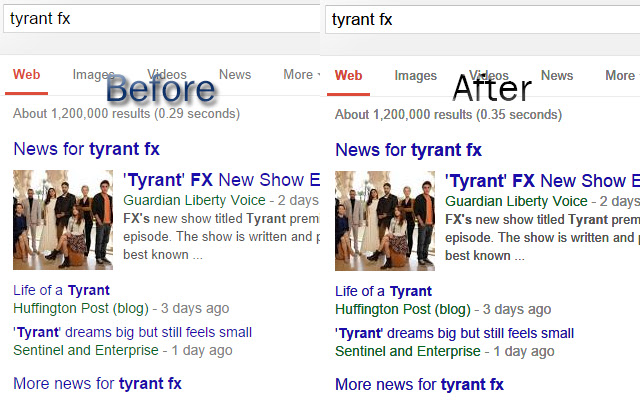Open the Tyrant cast thumbnail in the Before panel
The height and width of the screenshot is (400, 640).
coord(63,220)
